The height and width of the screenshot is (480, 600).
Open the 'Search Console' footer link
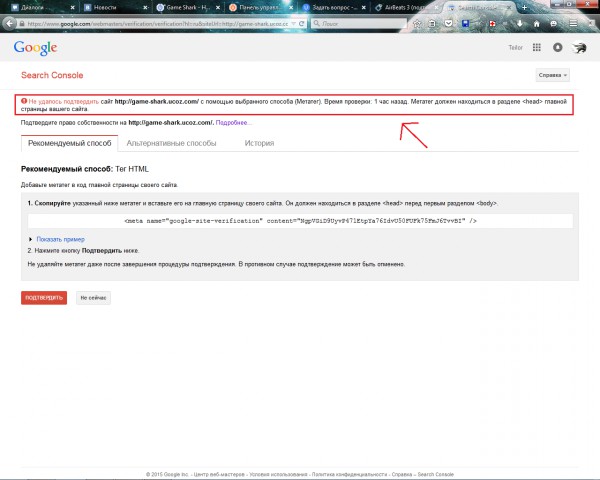tap(435, 474)
